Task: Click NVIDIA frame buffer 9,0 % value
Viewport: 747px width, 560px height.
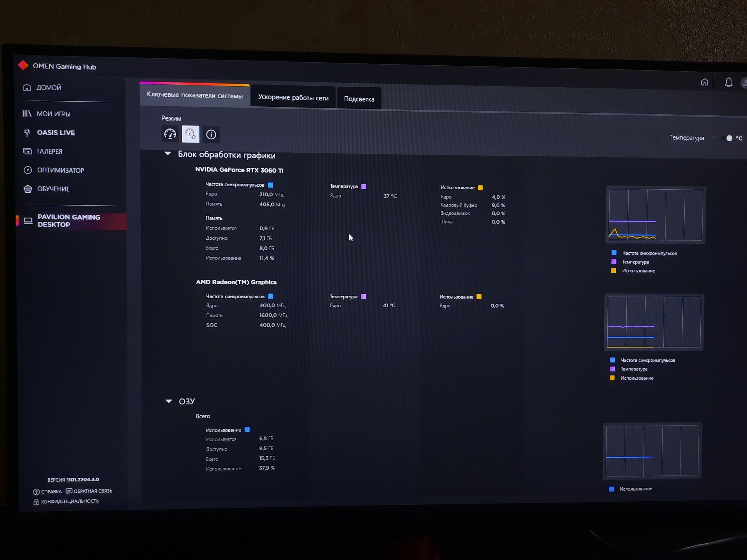Action: [498, 205]
